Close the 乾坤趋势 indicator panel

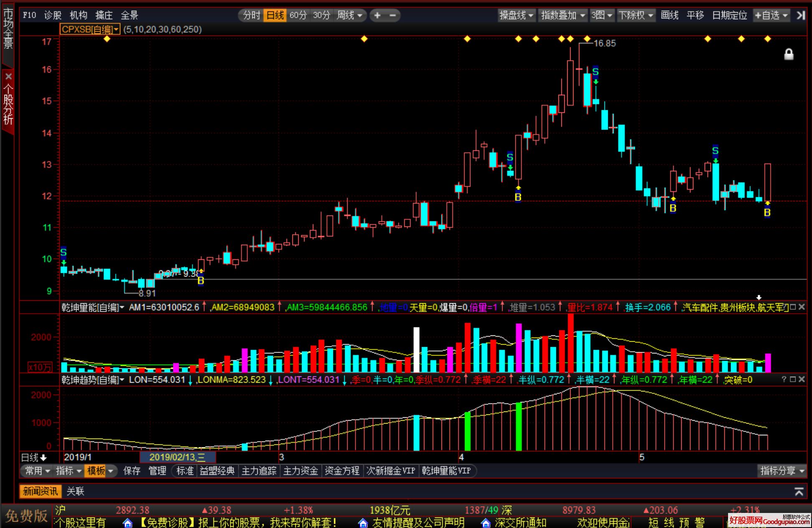point(802,379)
